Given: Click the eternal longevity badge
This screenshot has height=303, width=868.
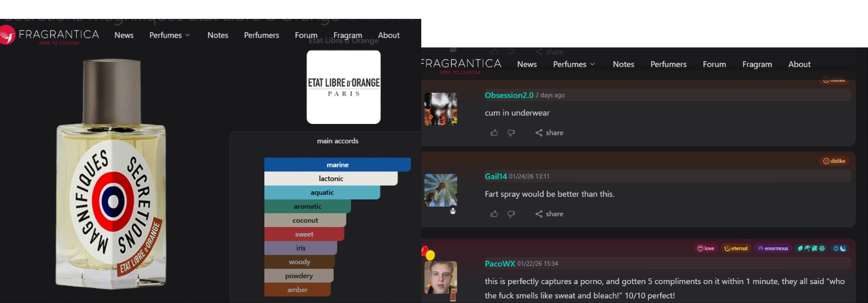Looking at the screenshot, I should click(736, 248).
